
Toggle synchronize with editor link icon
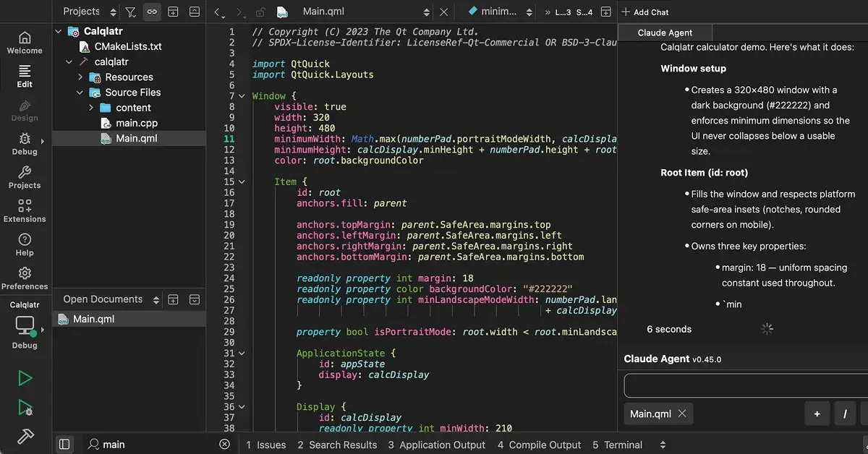(152, 12)
